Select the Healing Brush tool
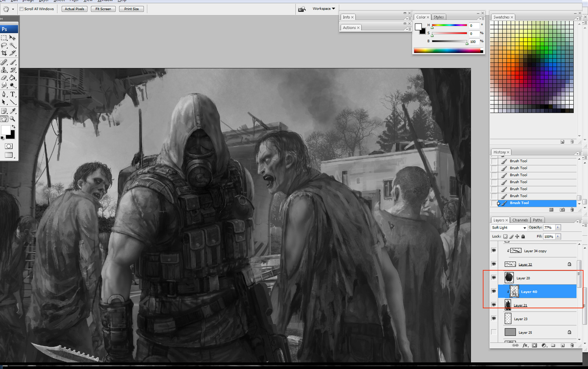The width and height of the screenshot is (588, 369). click(4, 62)
